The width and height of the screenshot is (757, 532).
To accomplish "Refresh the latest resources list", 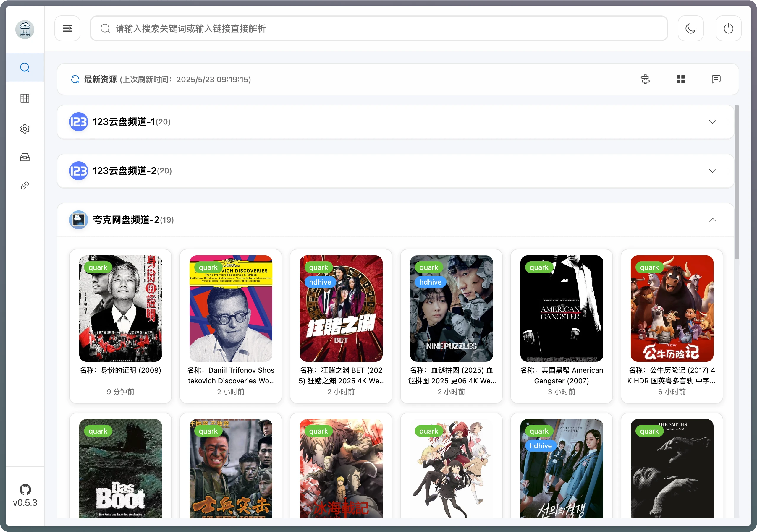I will point(75,79).
